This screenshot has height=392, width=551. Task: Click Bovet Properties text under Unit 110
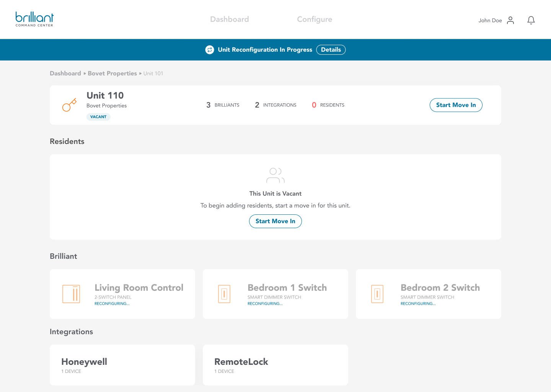click(x=106, y=106)
